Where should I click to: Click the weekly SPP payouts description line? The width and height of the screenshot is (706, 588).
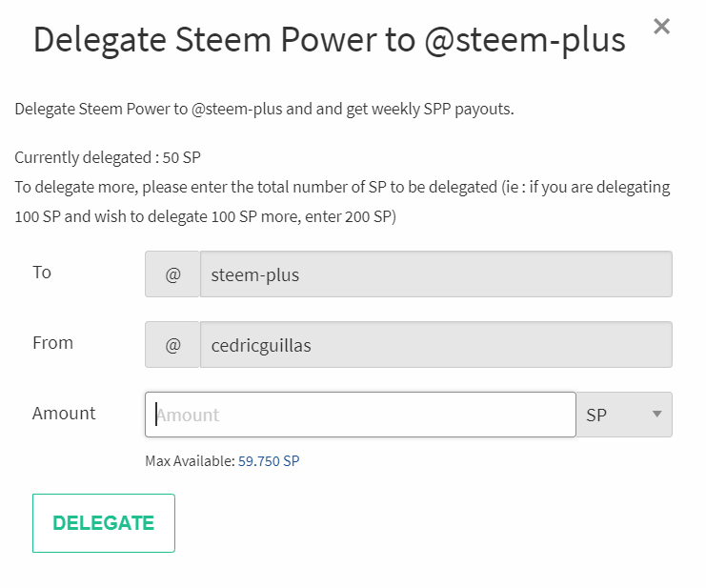(x=264, y=109)
